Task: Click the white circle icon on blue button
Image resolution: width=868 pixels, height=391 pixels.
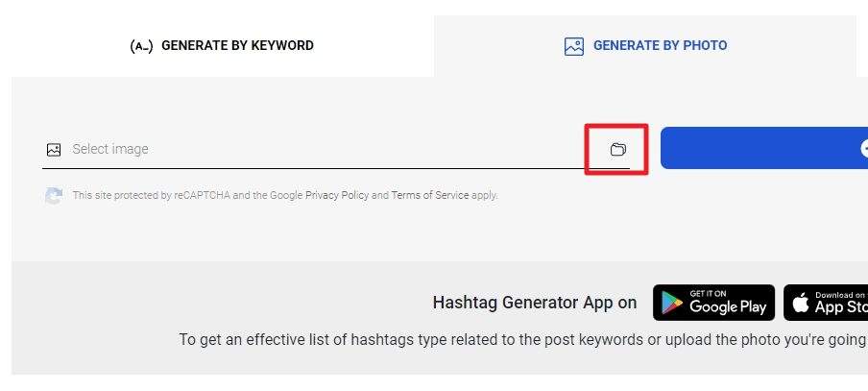Action: (864, 148)
